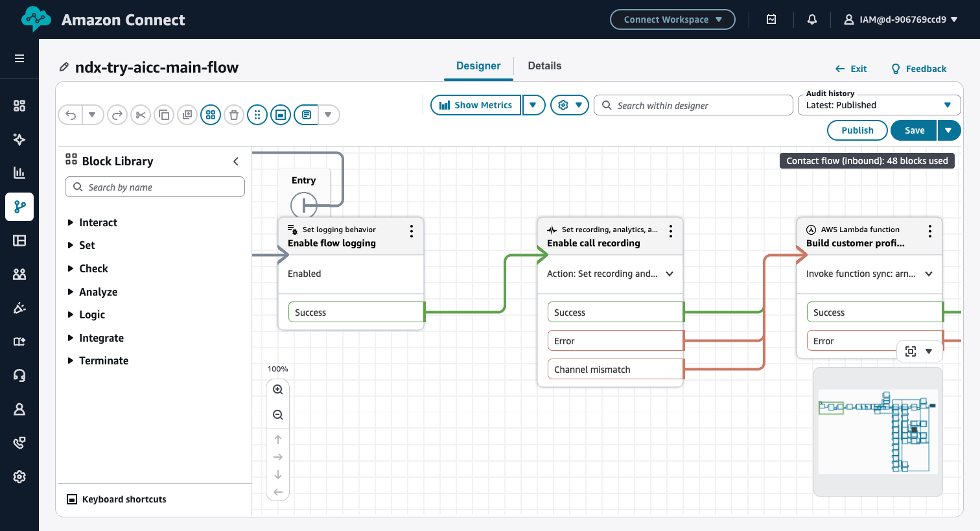980x531 pixels.
Task: Expand the Logic block category
Action: coord(87,314)
